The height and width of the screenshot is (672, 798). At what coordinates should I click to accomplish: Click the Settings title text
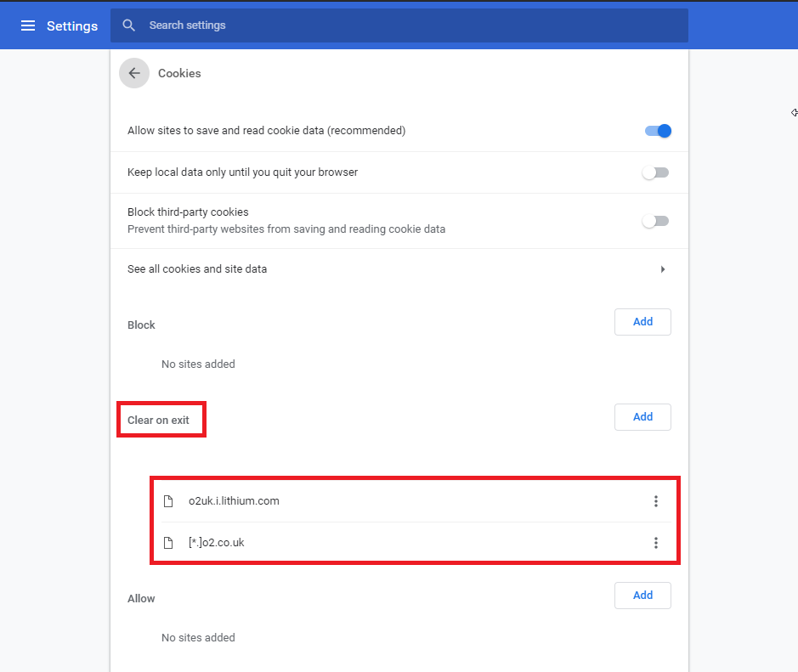(72, 25)
